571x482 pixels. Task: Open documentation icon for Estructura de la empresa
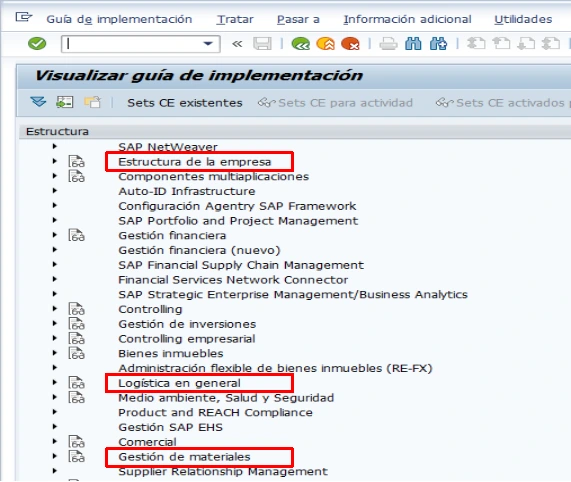[x=76, y=161]
